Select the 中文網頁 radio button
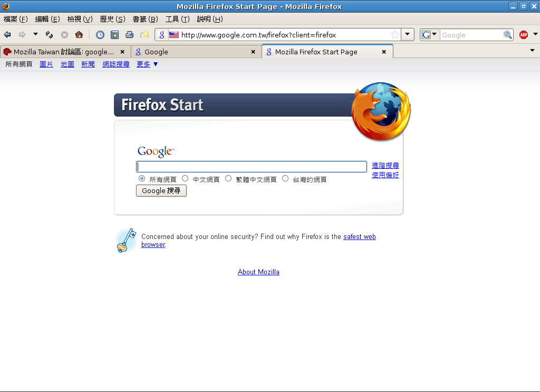Image resolution: width=540 pixels, height=392 pixels. pos(185,178)
